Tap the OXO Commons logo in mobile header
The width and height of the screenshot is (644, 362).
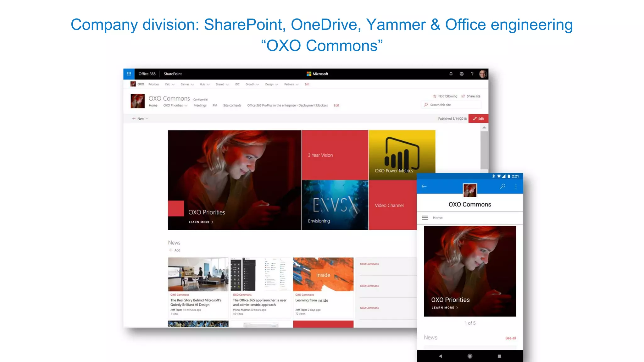470,190
